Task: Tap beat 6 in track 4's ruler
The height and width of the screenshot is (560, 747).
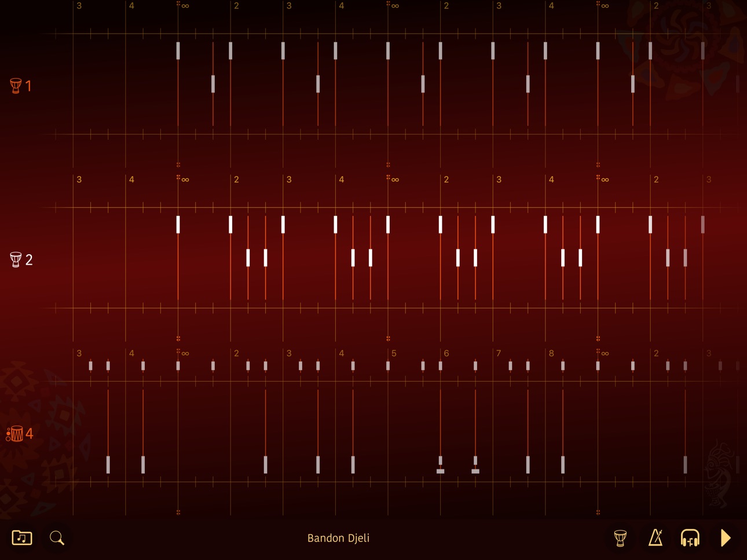Action: (446, 353)
